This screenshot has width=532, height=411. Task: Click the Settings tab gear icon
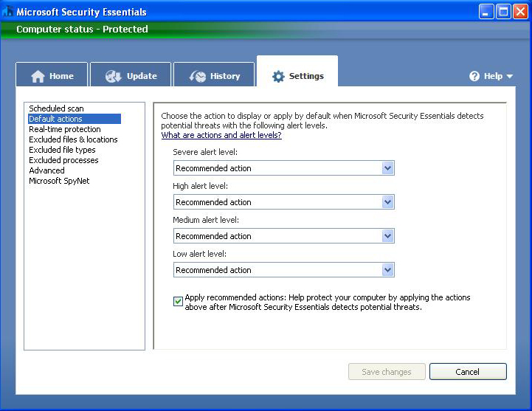tap(278, 77)
